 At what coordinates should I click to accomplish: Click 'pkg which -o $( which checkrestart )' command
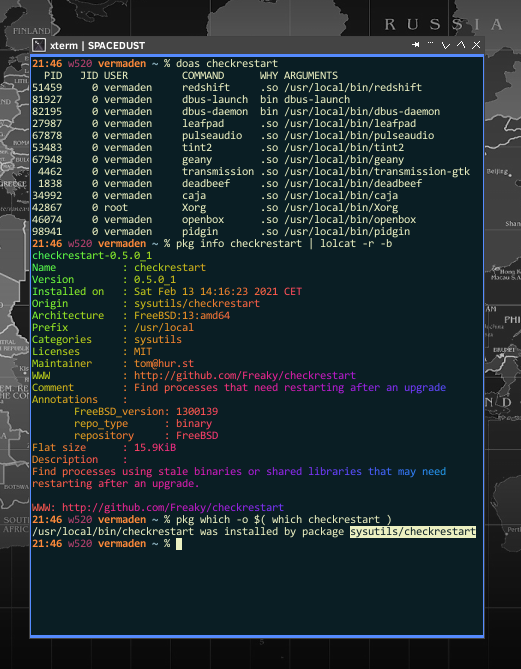284,520
